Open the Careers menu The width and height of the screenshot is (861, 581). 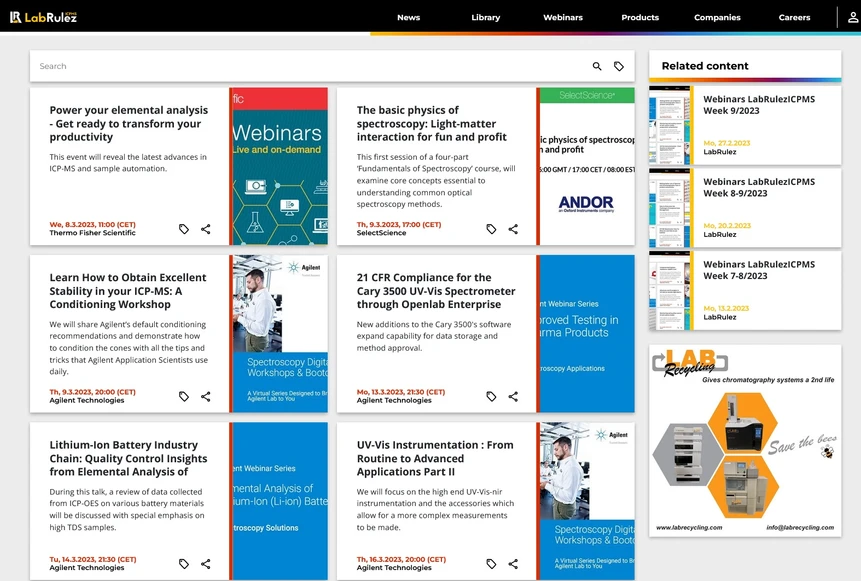[x=795, y=18]
